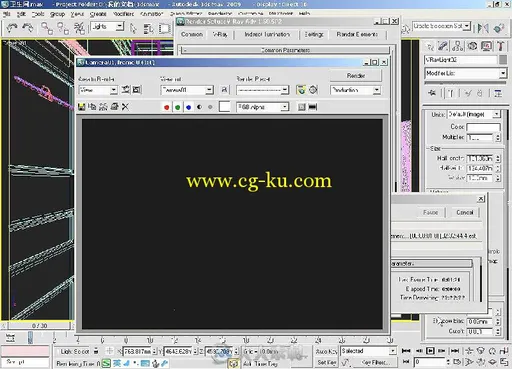Toggle Pin Stack in modifier panel

click(x=432, y=93)
